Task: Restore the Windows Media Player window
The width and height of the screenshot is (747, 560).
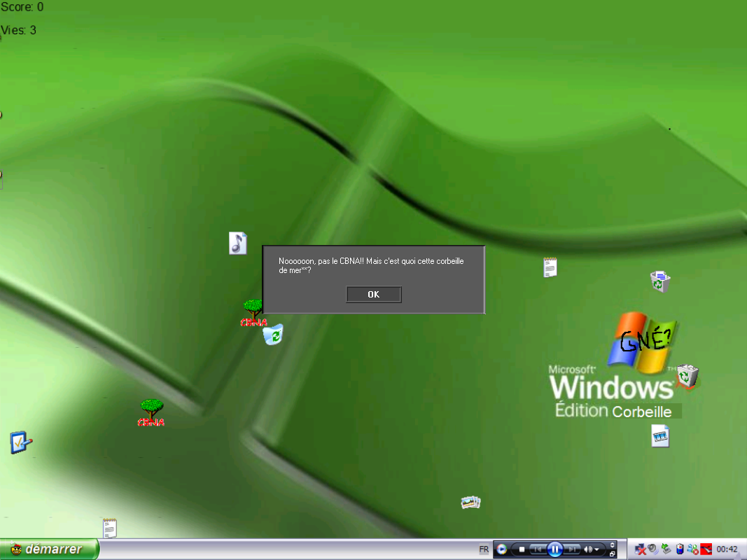Action: (x=613, y=554)
